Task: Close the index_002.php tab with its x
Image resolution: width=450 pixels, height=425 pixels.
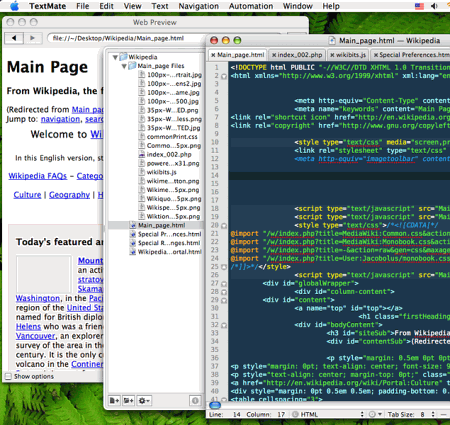Action: [274, 55]
